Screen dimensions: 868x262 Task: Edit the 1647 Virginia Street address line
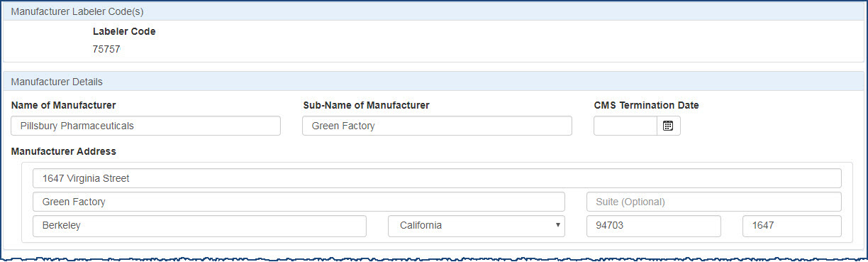click(437, 178)
